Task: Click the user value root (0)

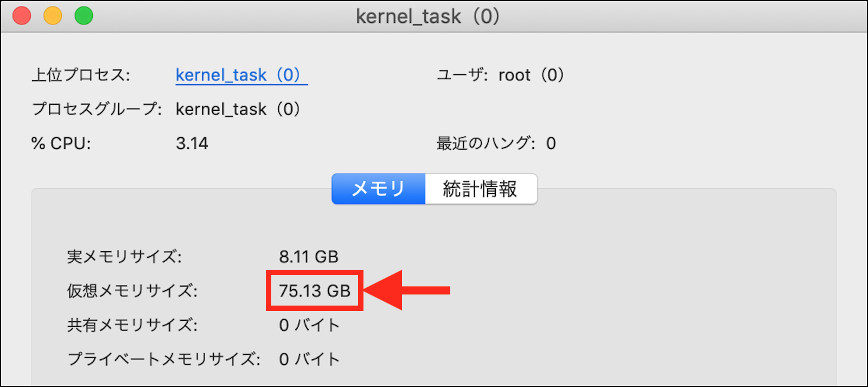Action: [x=531, y=75]
